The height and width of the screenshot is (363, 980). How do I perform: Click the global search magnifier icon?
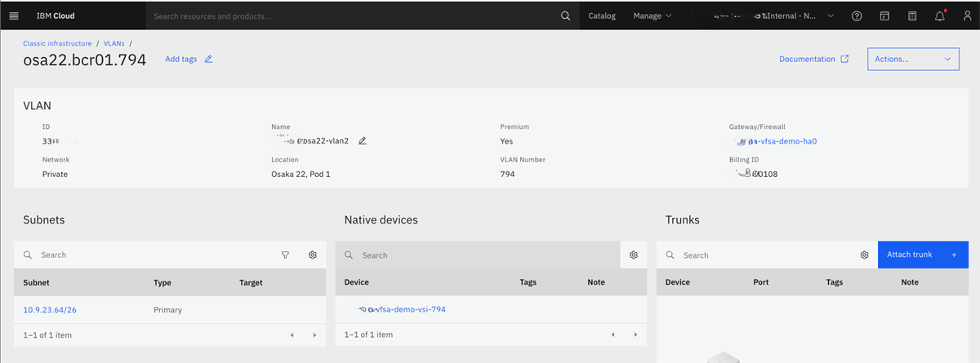click(566, 15)
